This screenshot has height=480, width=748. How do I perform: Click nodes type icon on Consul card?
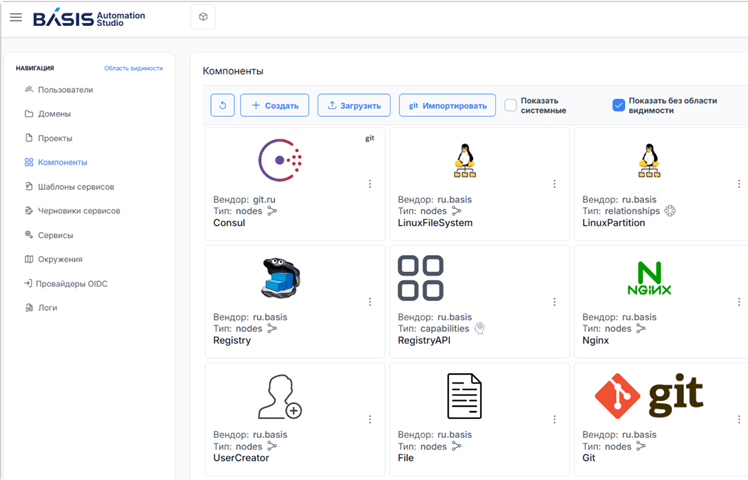click(x=272, y=211)
